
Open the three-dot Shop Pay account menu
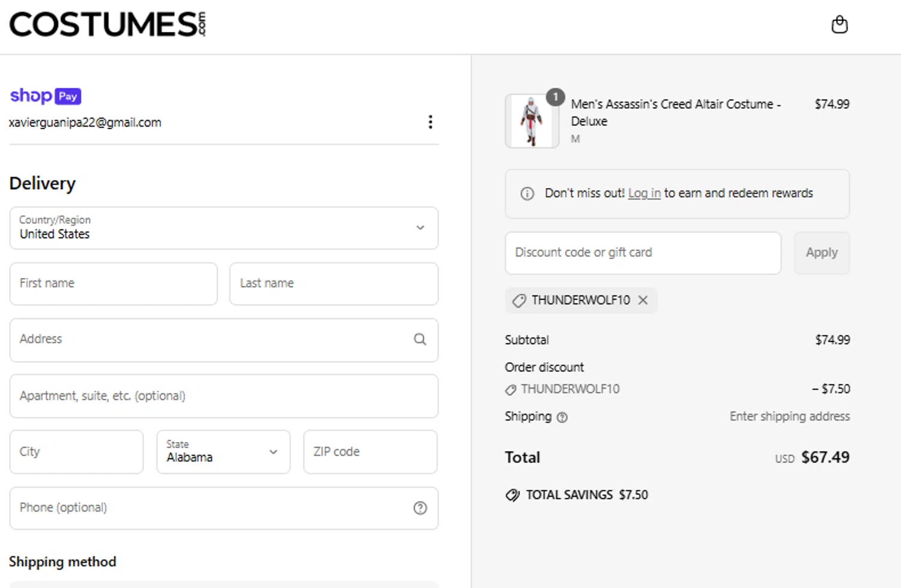point(430,122)
